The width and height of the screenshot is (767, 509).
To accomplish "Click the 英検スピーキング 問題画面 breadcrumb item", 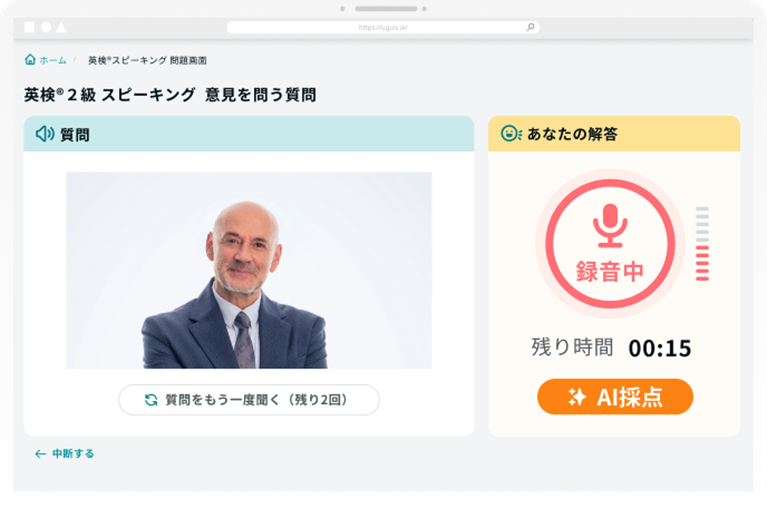I will (x=147, y=60).
